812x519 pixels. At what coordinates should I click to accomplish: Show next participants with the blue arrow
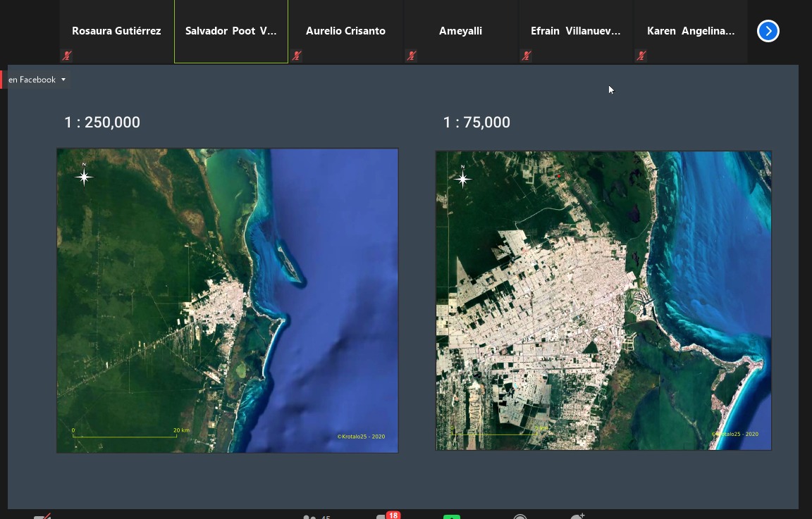tap(768, 31)
